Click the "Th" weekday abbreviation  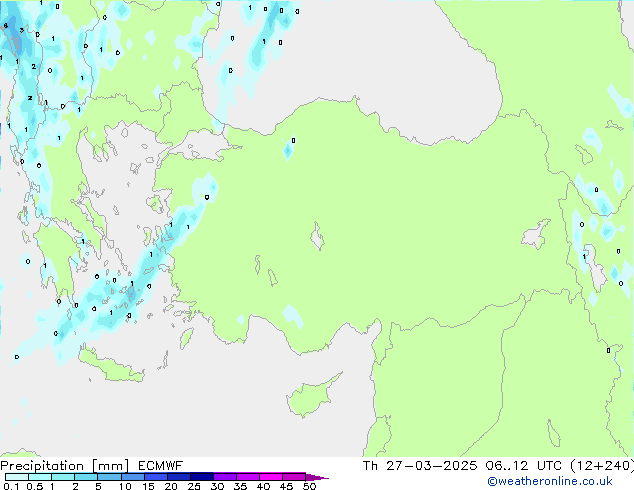(x=370, y=466)
